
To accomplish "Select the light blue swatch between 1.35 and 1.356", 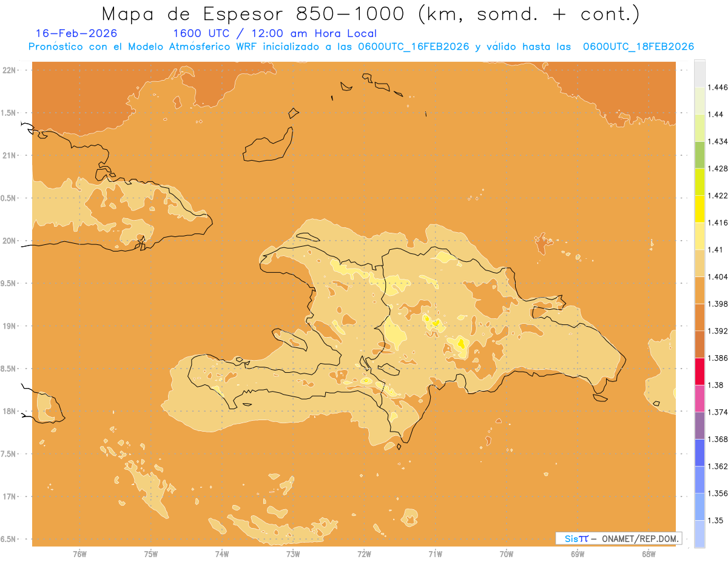I will pyautogui.click(x=699, y=506).
